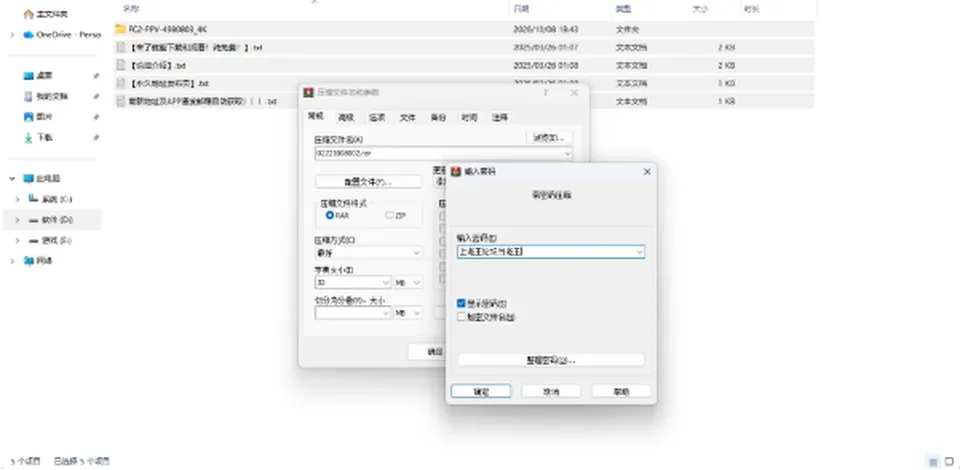The image size is (960, 470).
Task: Click the Profiles (配置文件) button
Action: [x=368, y=182]
